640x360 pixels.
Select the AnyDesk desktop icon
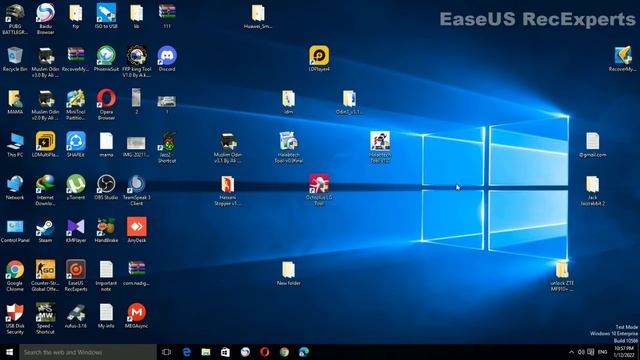137,230
